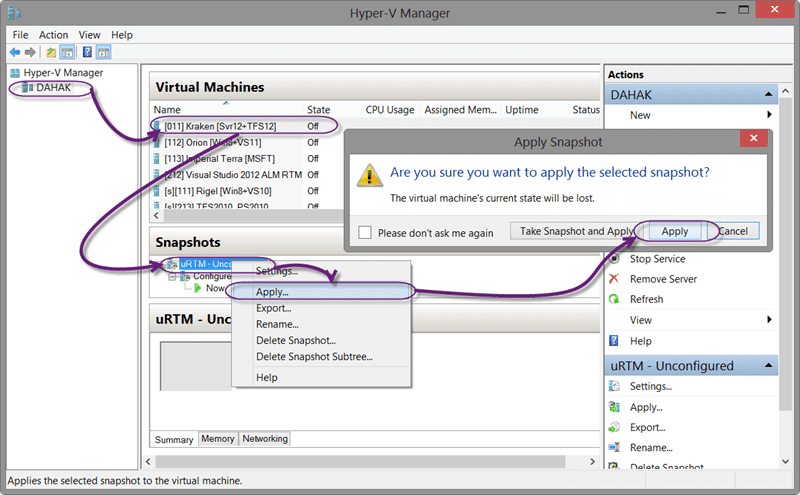Click the green Refresh icon
This screenshot has width=800, height=495.
[x=614, y=299]
